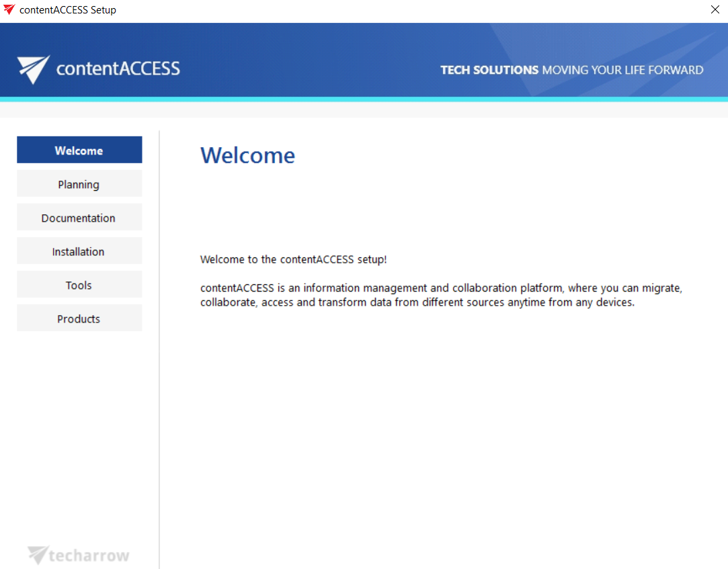Click the platform description paragraph

coord(441,295)
